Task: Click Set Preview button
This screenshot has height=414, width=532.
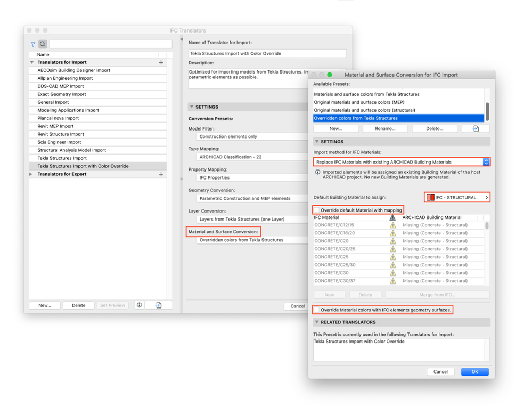Action: coord(113,305)
